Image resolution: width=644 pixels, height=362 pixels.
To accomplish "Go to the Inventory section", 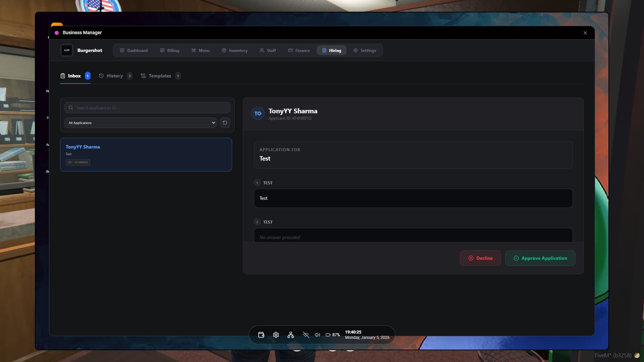I will (x=234, y=50).
